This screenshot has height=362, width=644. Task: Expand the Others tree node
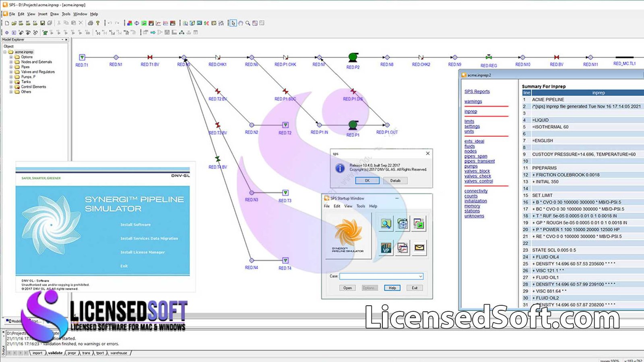[11, 92]
